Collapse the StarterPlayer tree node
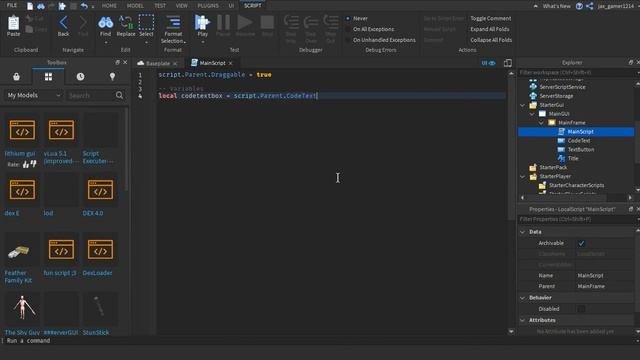640x360 pixels. click(523, 176)
